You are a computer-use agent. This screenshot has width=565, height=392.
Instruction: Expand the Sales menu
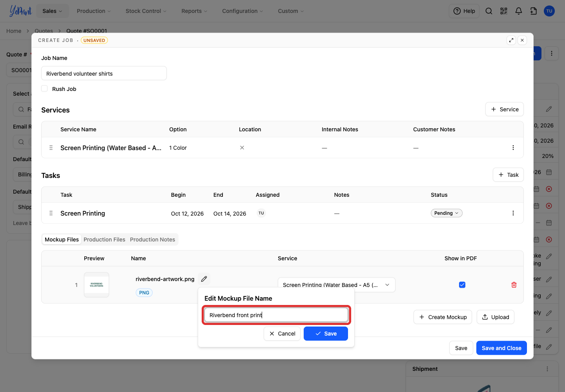pos(53,11)
